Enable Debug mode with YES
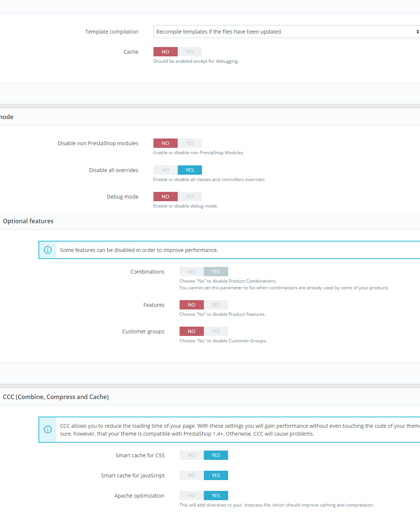This screenshot has width=420, height=517. pos(190,197)
